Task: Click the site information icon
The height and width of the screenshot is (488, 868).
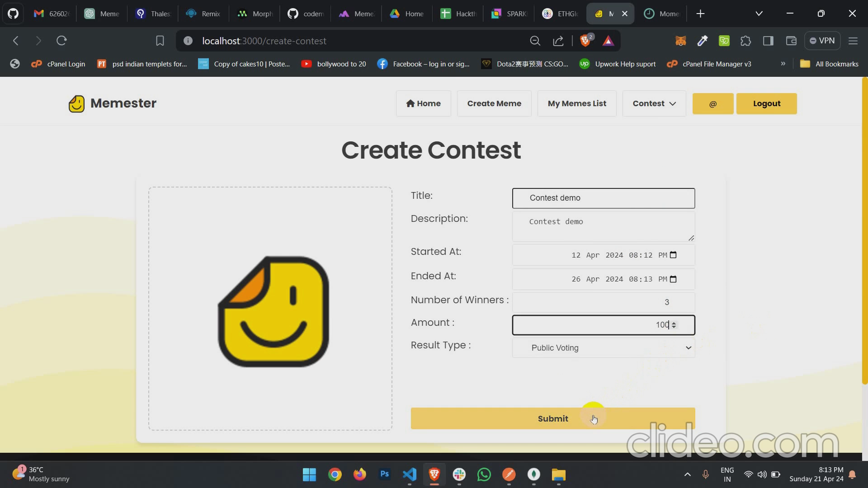Action: [x=188, y=41]
